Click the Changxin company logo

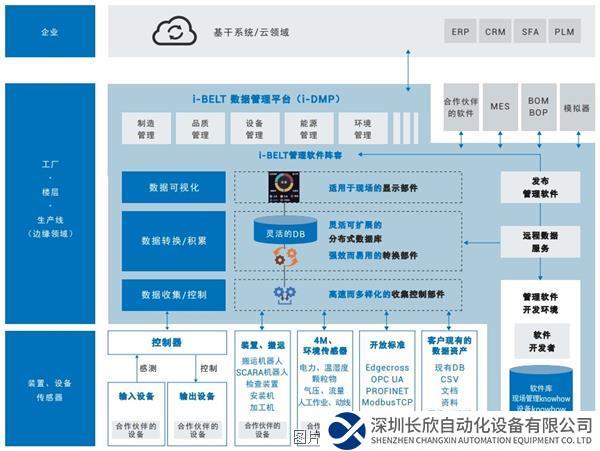pos(346,430)
